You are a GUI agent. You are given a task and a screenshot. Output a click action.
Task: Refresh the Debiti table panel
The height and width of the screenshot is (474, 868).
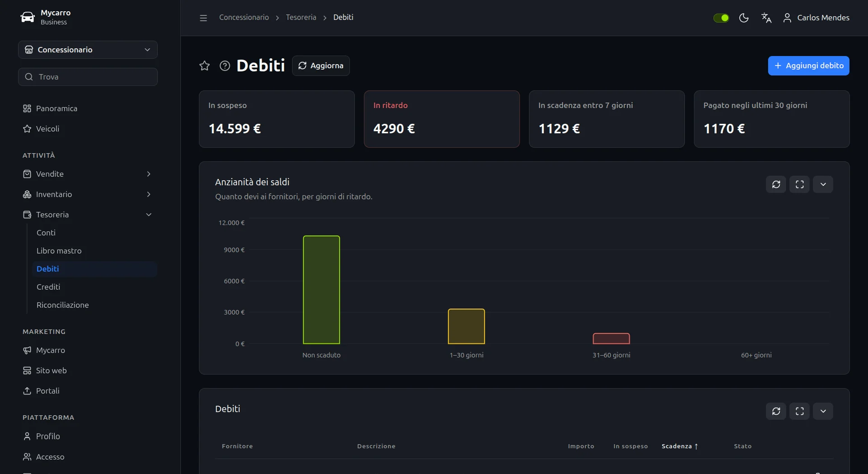(x=776, y=411)
